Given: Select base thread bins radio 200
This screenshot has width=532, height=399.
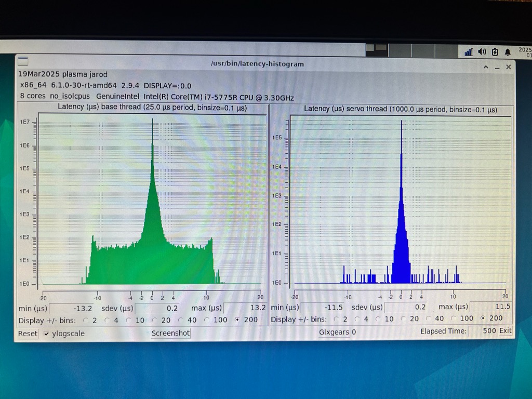Looking at the screenshot, I should click(x=237, y=320).
